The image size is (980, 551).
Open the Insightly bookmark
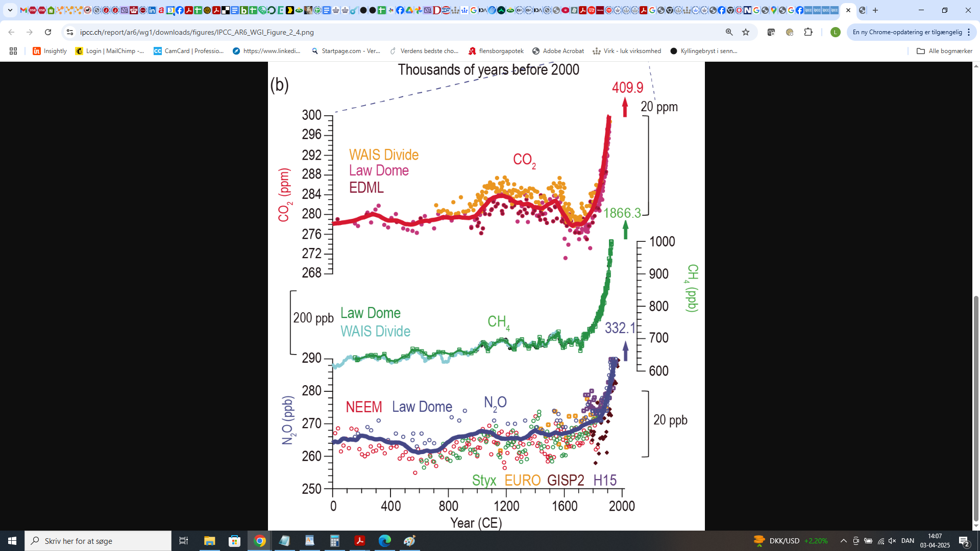(x=50, y=51)
